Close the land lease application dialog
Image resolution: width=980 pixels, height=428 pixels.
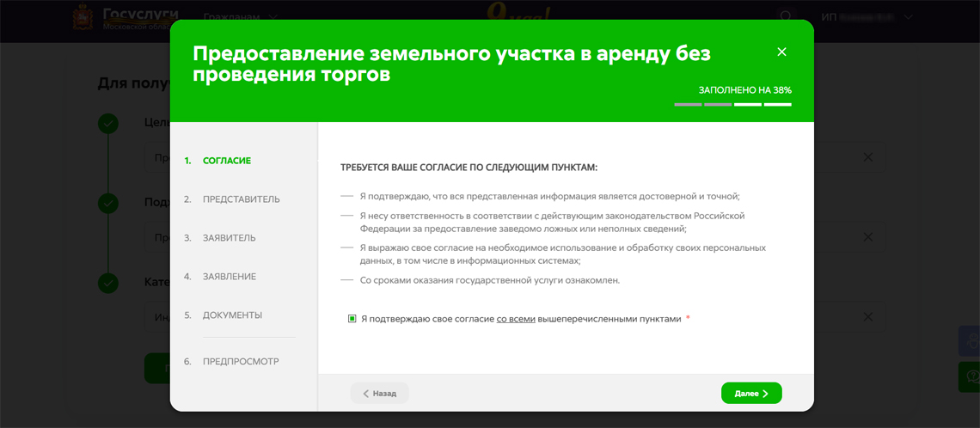tap(781, 52)
